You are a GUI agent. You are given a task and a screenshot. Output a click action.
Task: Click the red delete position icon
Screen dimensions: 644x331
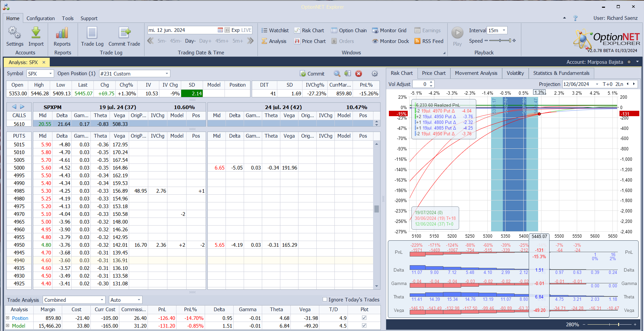coord(359,74)
